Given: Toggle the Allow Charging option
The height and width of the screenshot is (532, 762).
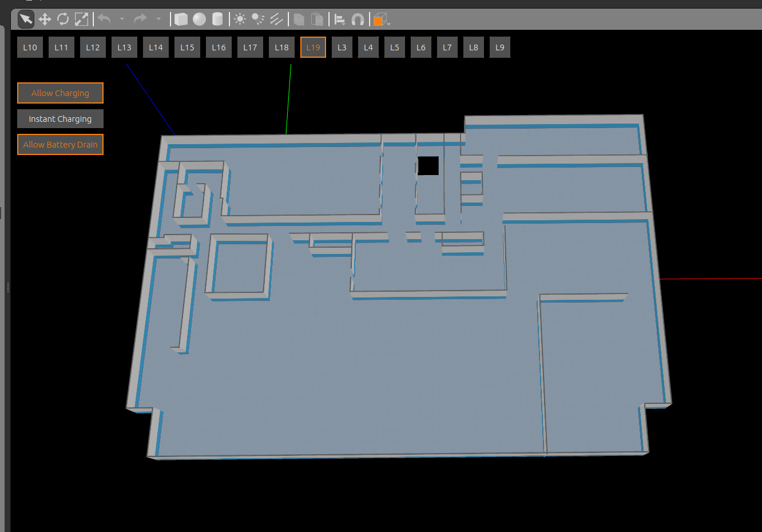Looking at the screenshot, I should coord(60,93).
